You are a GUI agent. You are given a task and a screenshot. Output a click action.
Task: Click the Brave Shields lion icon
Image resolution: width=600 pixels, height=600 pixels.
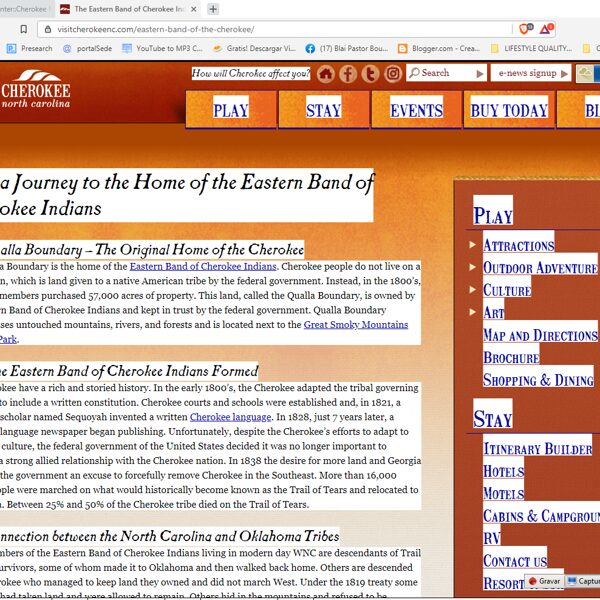tap(525, 29)
